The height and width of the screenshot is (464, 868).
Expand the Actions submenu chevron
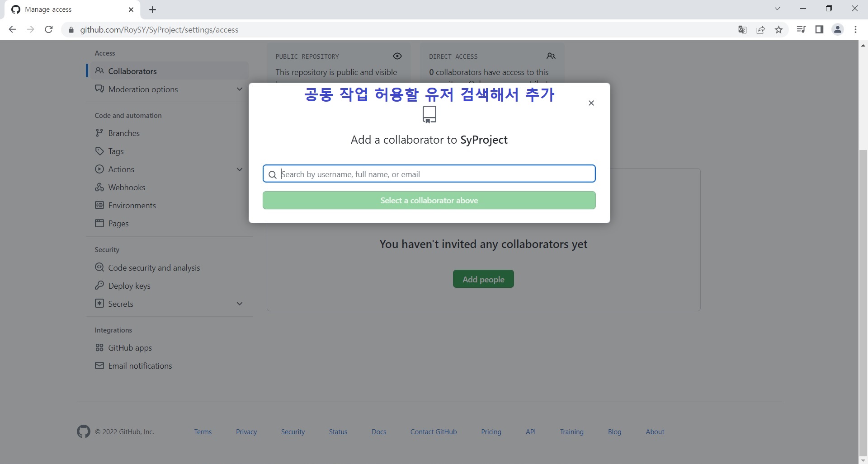point(240,169)
